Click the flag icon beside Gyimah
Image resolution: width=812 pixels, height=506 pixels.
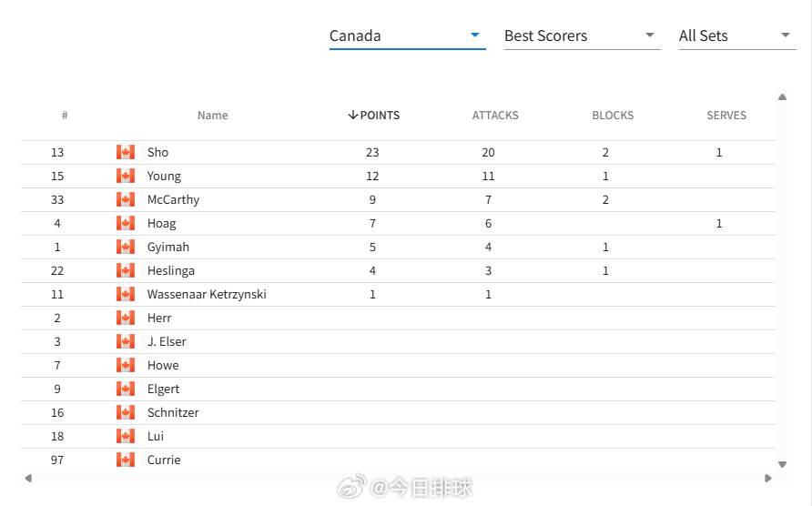126,247
